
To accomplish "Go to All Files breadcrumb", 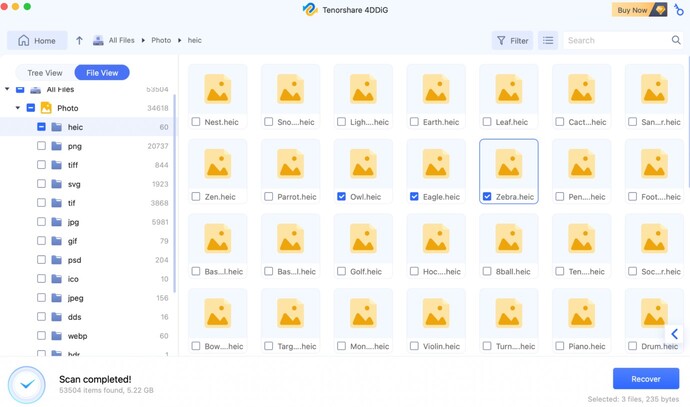I will [x=121, y=40].
